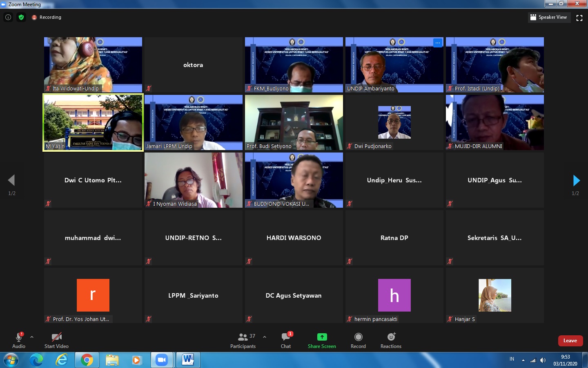This screenshot has height=368, width=588.
Task: Enter full screen mode
Action: click(579, 18)
